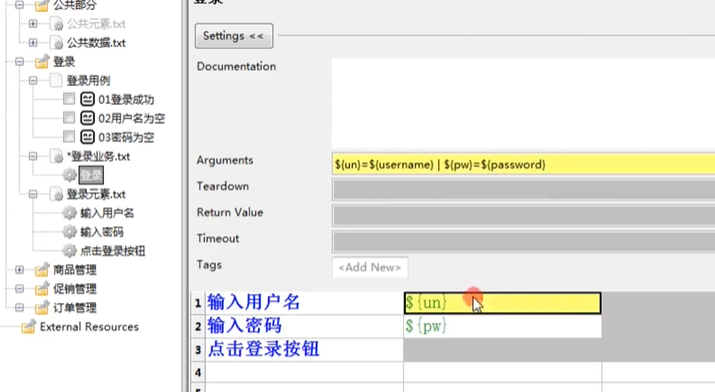Click the 点击登录按钮 keyword cell in row 3
This screenshot has height=392, width=715.
pyautogui.click(x=305, y=350)
